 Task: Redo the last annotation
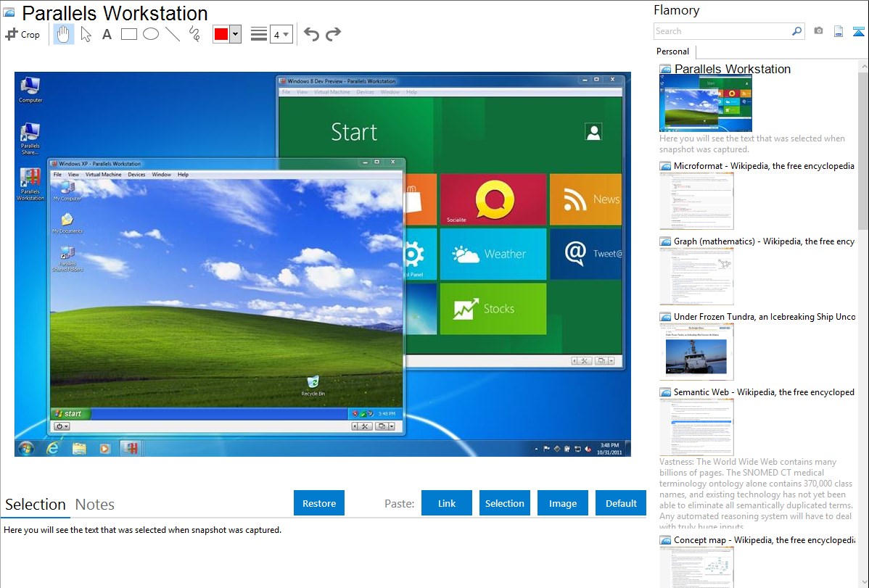pyautogui.click(x=333, y=34)
